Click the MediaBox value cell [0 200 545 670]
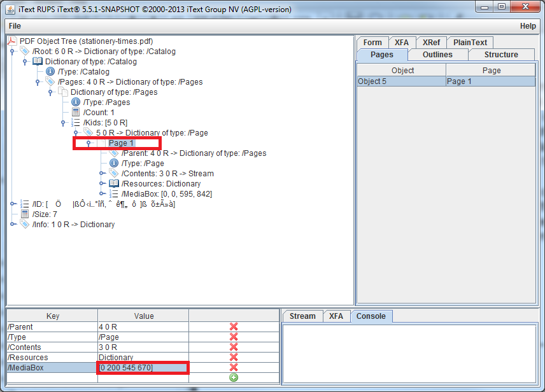Viewport: 545px width, 392px height. pos(143,367)
